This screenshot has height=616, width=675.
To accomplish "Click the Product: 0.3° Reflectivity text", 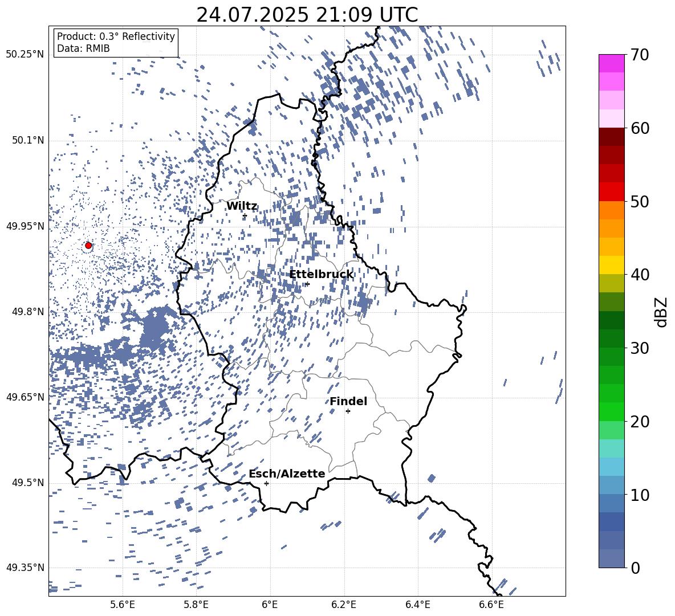I will [116, 36].
